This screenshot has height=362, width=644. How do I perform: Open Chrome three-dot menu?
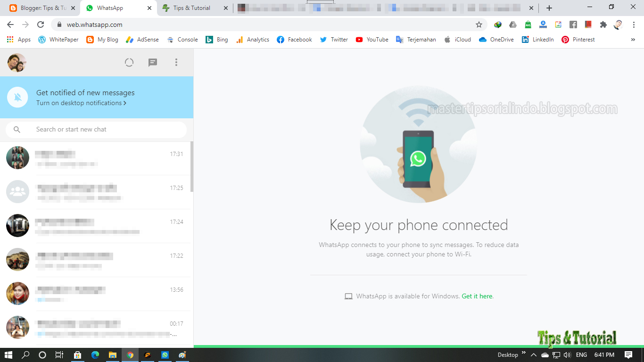[x=633, y=25]
